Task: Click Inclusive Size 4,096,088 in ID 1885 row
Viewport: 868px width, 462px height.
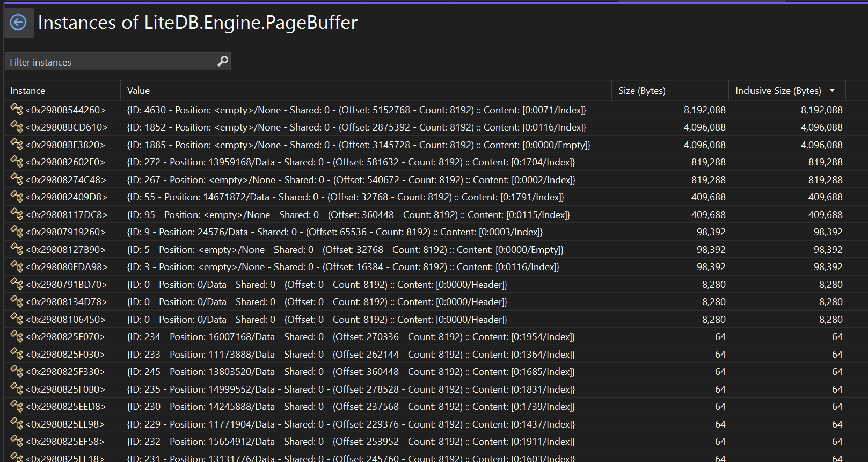Action: pyautogui.click(x=821, y=145)
